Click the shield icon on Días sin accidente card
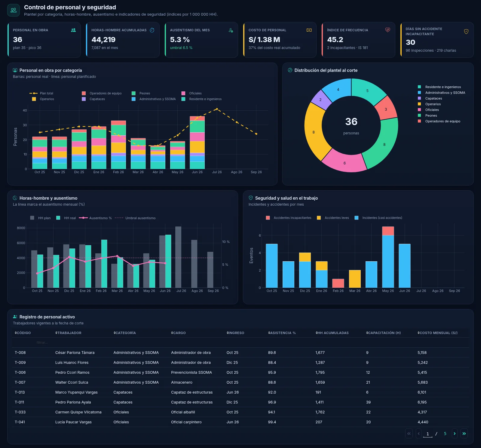481x448 pixels. pyautogui.click(x=466, y=32)
